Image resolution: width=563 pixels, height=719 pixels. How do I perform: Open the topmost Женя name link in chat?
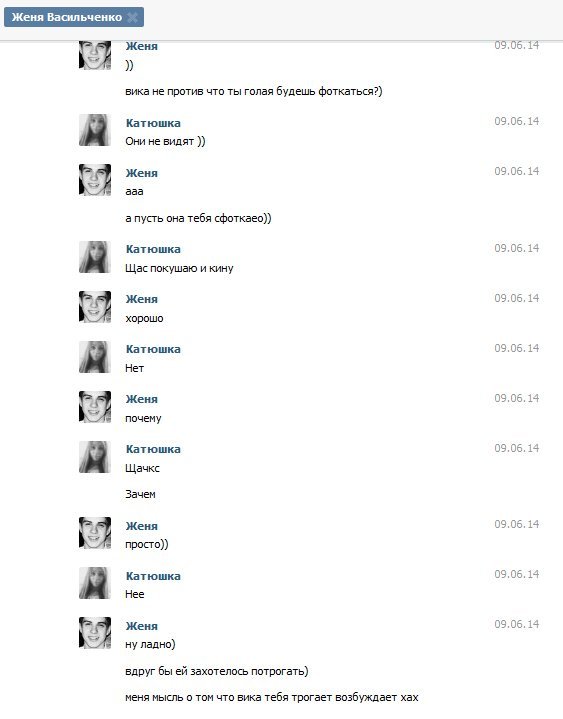[x=142, y=46]
